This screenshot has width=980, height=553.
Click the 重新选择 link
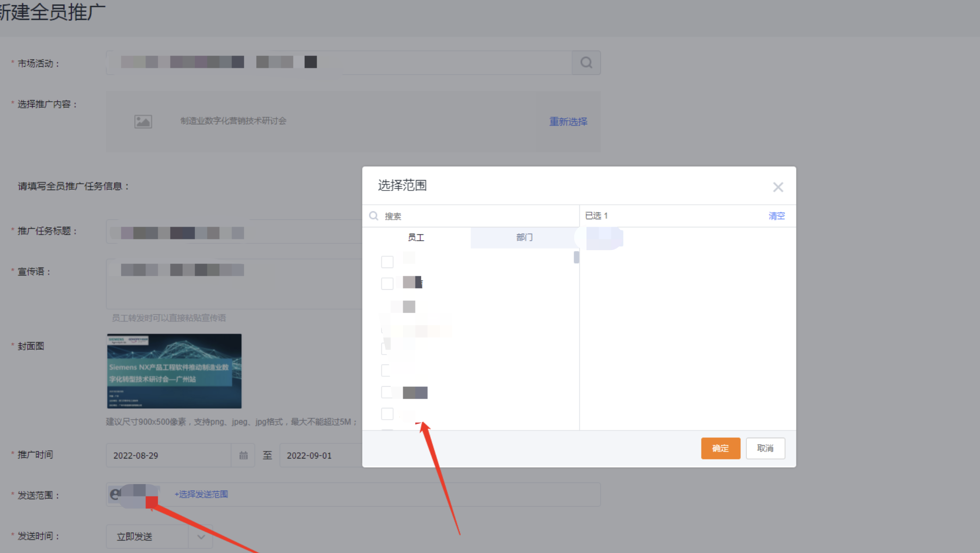tap(568, 121)
